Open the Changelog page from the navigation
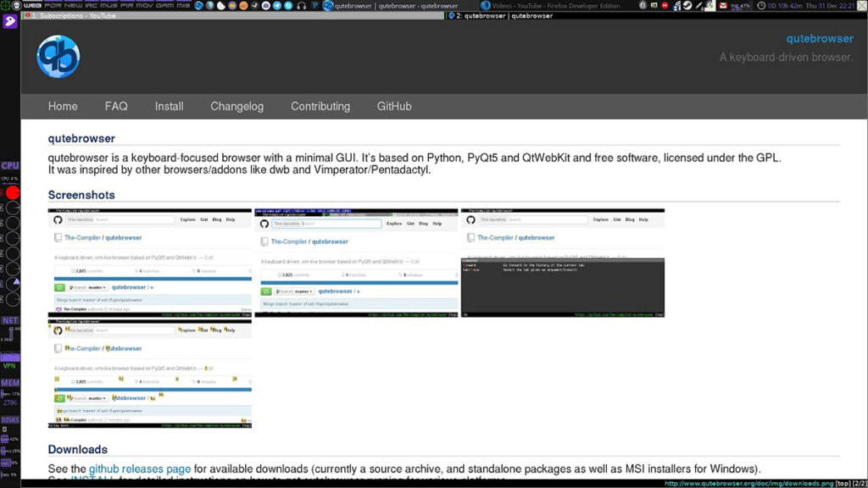Image resolution: width=868 pixels, height=488 pixels. [237, 106]
